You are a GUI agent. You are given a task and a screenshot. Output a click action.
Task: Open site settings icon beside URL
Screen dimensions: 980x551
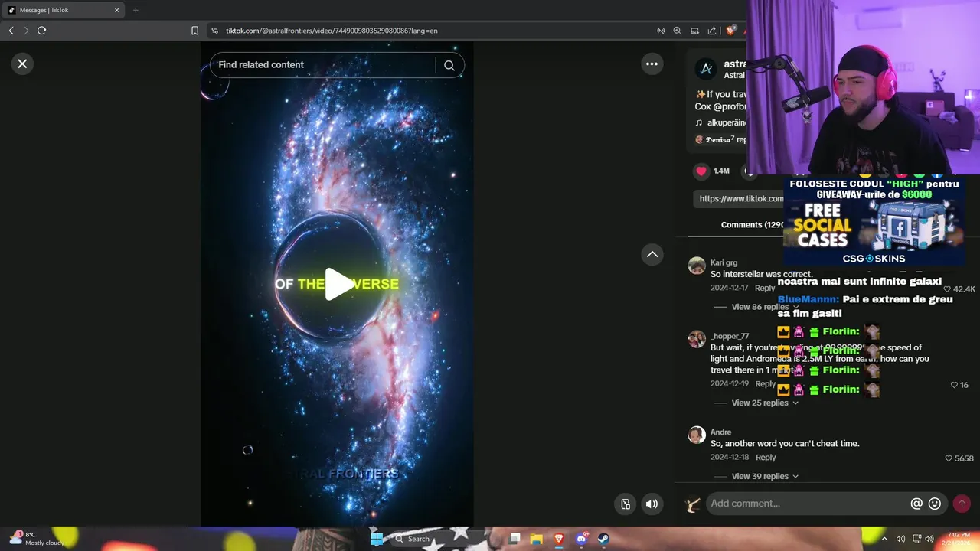(214, 31)
